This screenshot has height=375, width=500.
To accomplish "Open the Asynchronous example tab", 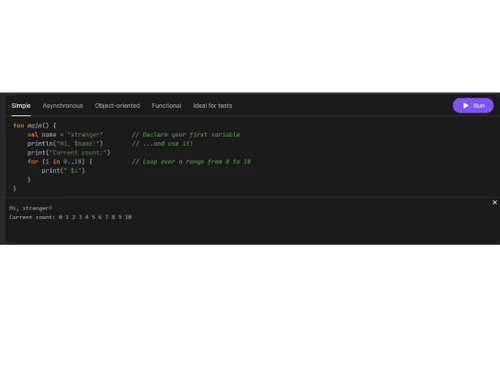I will tap(63, 106).
